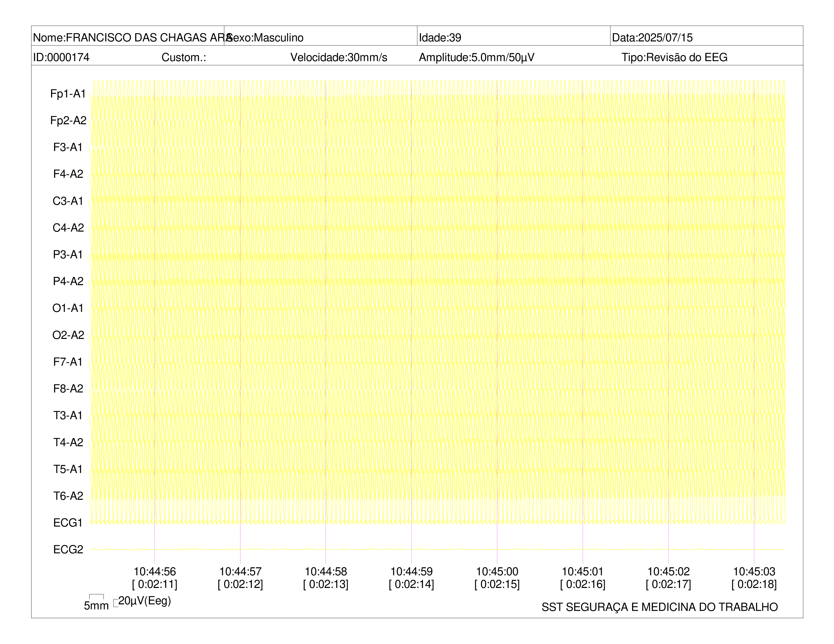
Task: Click the Amplitude:5.0mm/50µV setting text
Action: [477, 57]
